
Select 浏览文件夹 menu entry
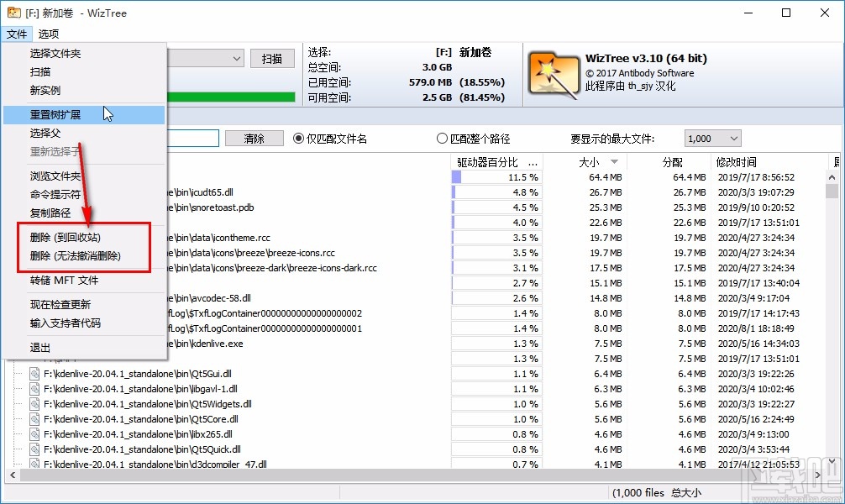[x=83, y=176]
